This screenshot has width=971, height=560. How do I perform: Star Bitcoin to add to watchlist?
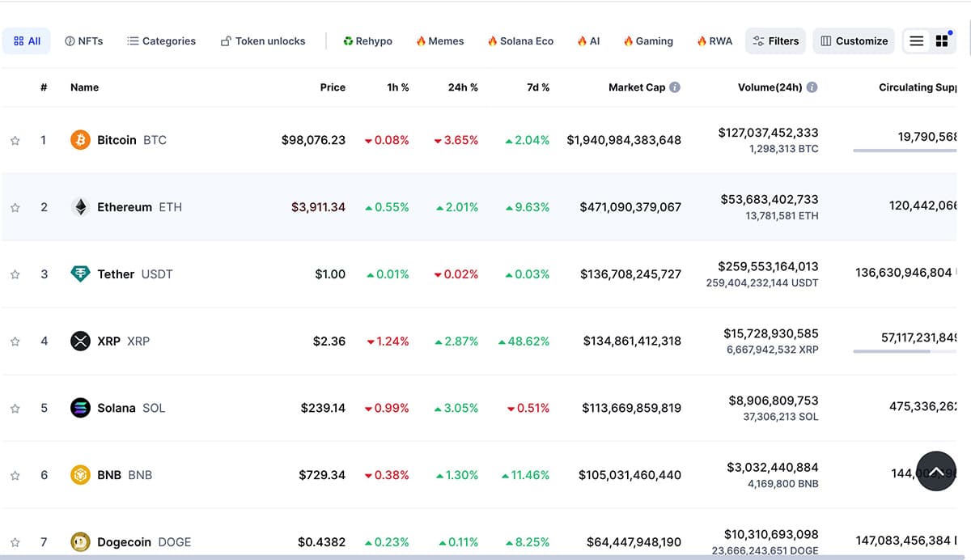(15, 141)
